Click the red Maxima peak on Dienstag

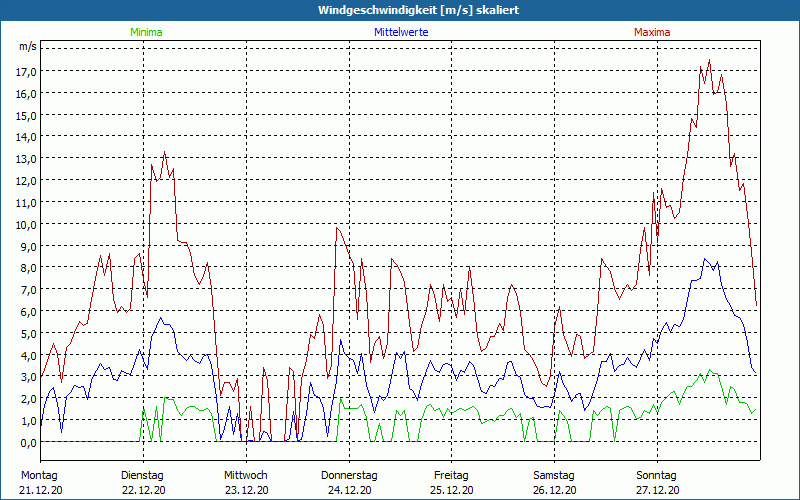point(164,152)
